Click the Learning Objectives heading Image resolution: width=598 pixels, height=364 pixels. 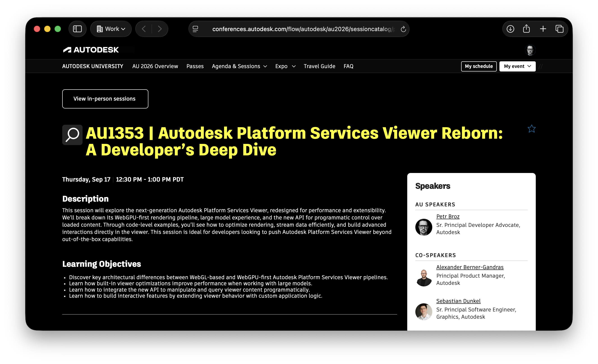coord(101,264)
